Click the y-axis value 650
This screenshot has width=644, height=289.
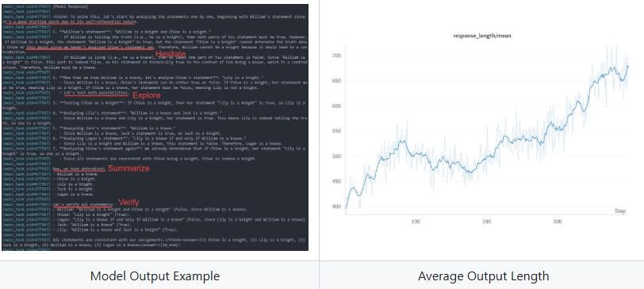pos(337,81)
